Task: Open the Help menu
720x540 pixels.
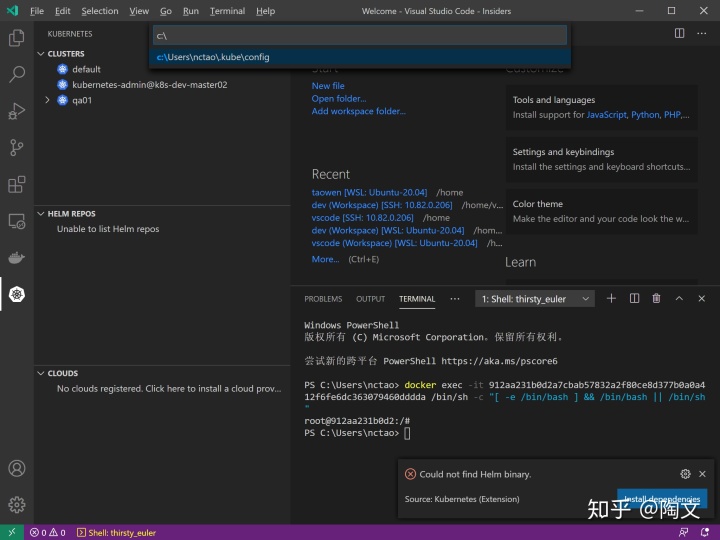Action: coord(265,11)
